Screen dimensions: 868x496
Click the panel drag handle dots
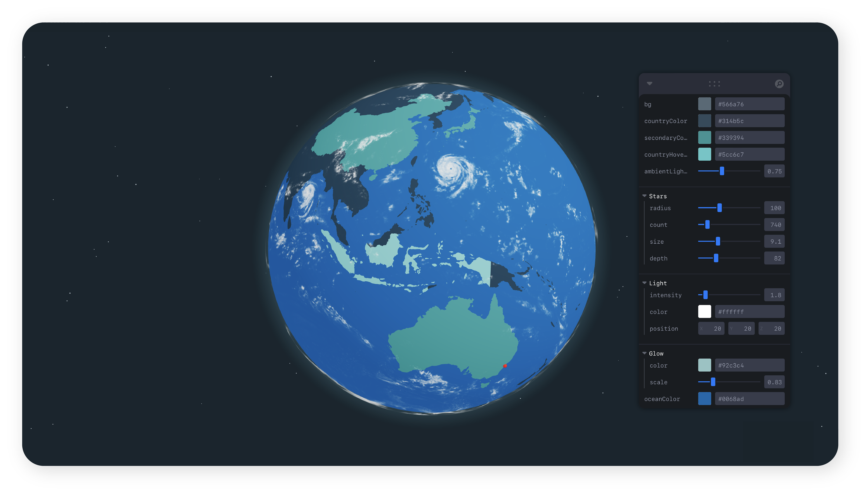point(714,84)
